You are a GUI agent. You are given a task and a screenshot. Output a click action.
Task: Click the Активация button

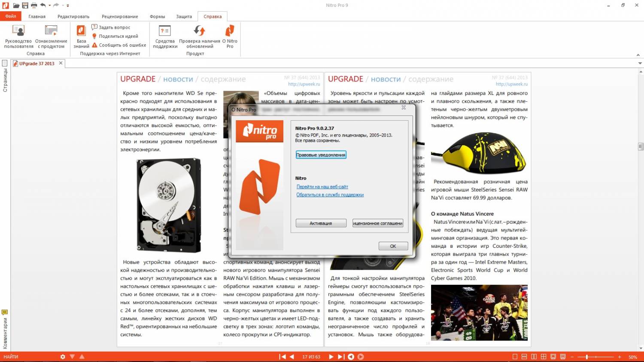tap(321, 223)
